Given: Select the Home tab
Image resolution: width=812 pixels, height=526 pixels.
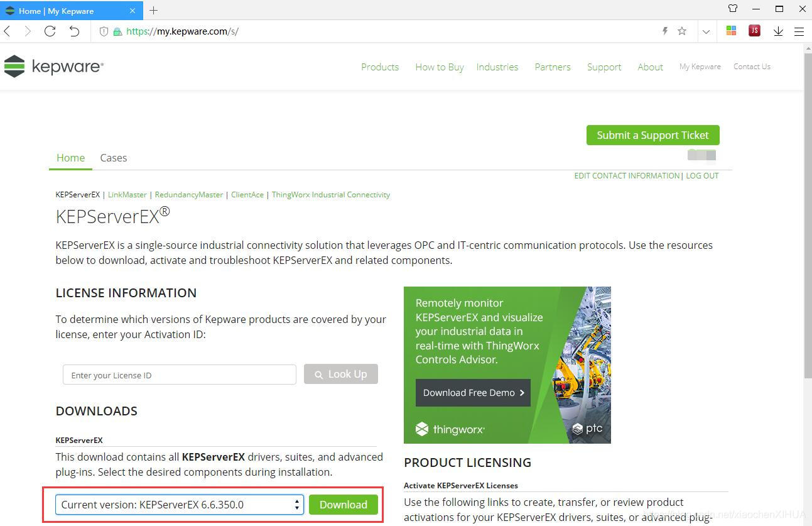Looking at the screenshot, I should (70, 158).
